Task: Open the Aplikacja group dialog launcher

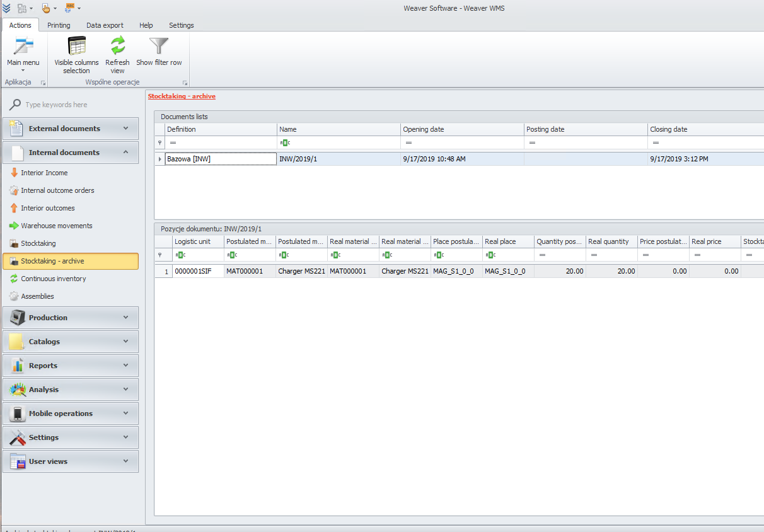Action: point(43,83)
